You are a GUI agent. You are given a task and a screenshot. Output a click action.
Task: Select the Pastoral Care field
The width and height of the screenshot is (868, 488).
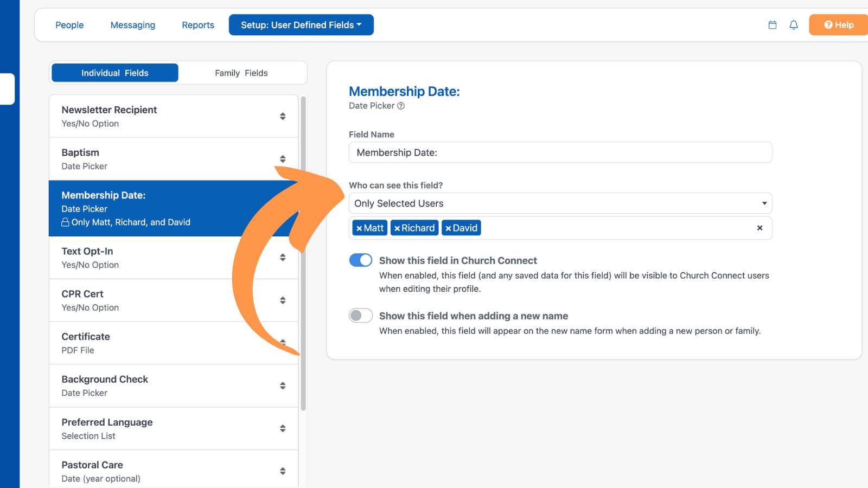[174, 469]
